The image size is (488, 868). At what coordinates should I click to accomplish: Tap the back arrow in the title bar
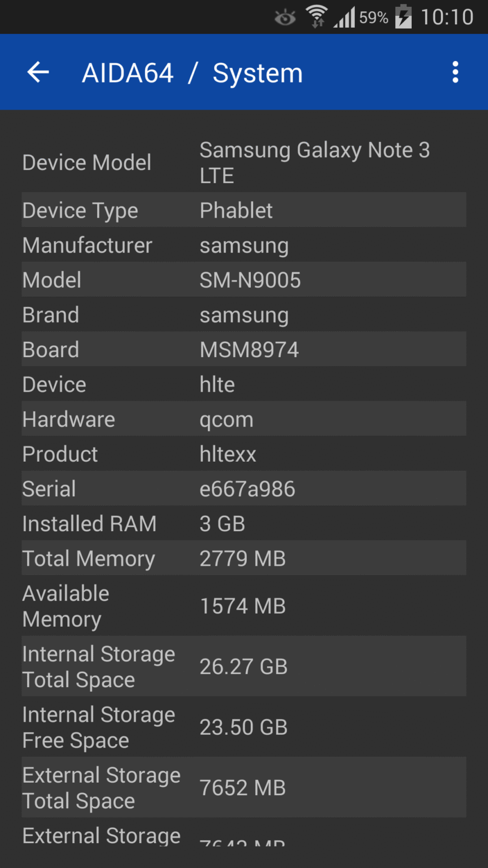coord(37,72)
